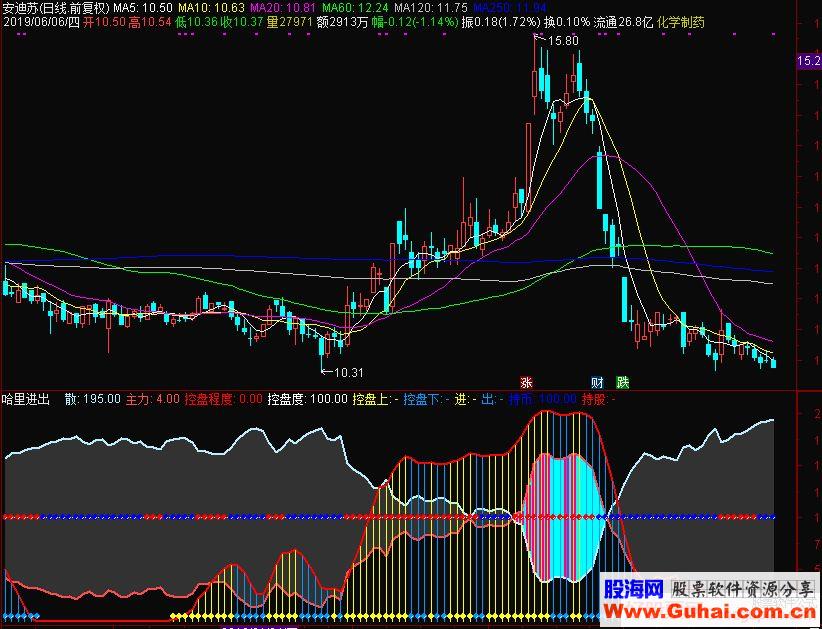822x629 pixels.
Task: Click the red 涨 event marker
Action: coord(526,383)
